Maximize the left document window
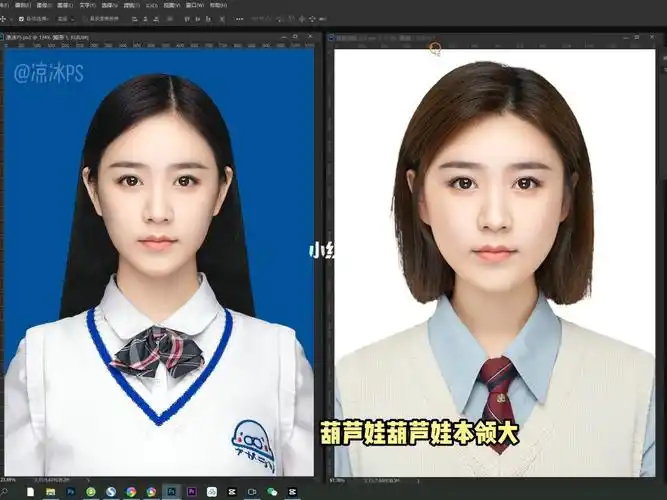Screen dimensions: 667x500 tap(295, 37)
